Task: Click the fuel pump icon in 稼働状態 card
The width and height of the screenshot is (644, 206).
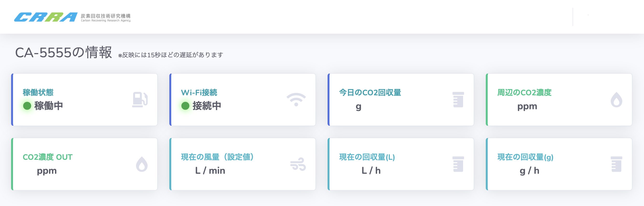Action: 140,99
